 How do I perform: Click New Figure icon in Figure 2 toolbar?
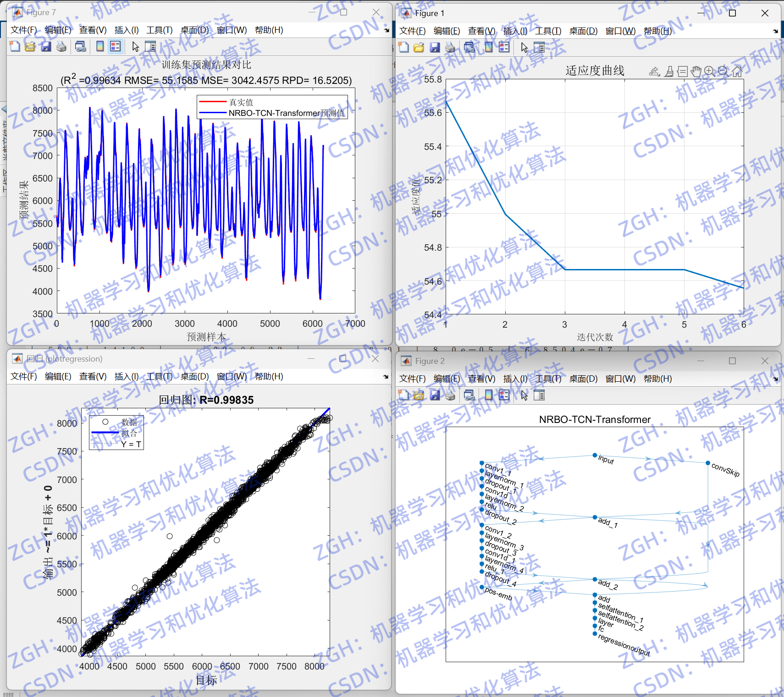pos(403,395)
